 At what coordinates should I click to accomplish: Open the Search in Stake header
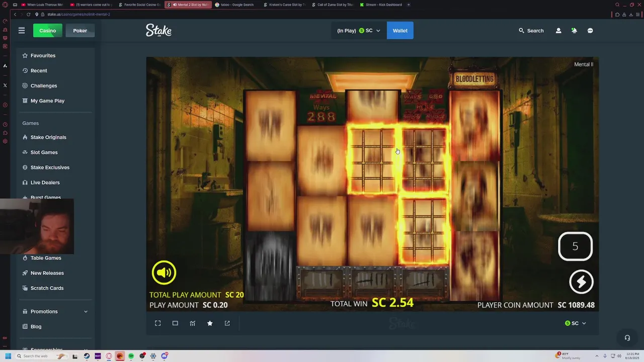click(531, 31)
